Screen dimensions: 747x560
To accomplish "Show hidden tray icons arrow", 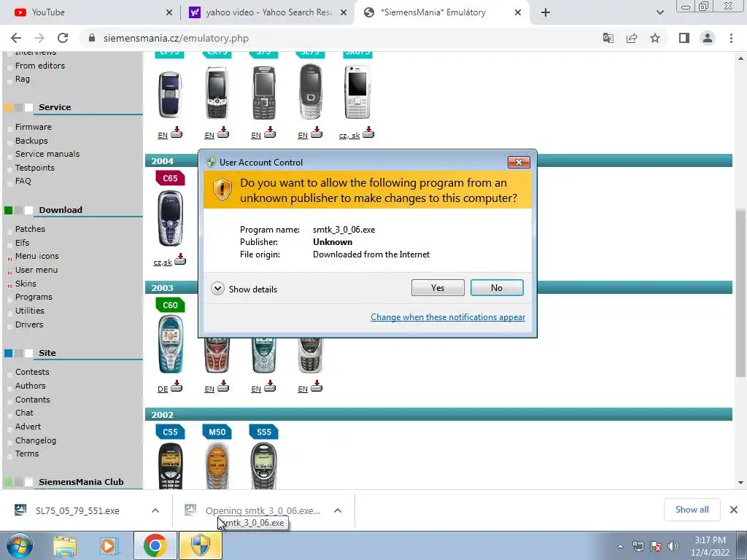I will (620, 546).
